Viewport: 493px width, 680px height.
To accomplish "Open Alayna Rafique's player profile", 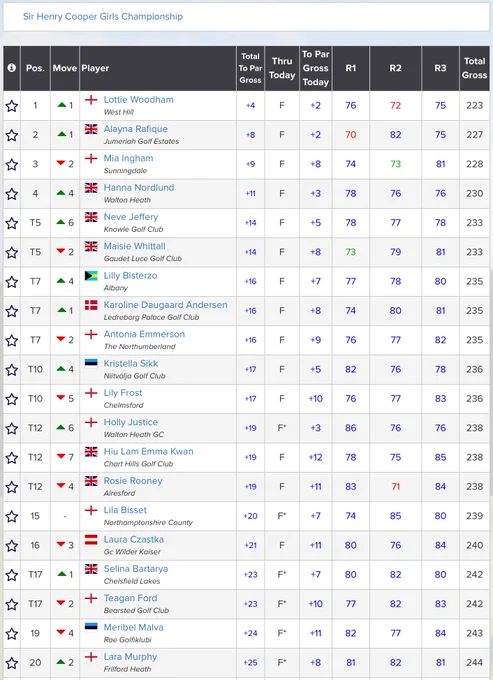I will (136, 129).
